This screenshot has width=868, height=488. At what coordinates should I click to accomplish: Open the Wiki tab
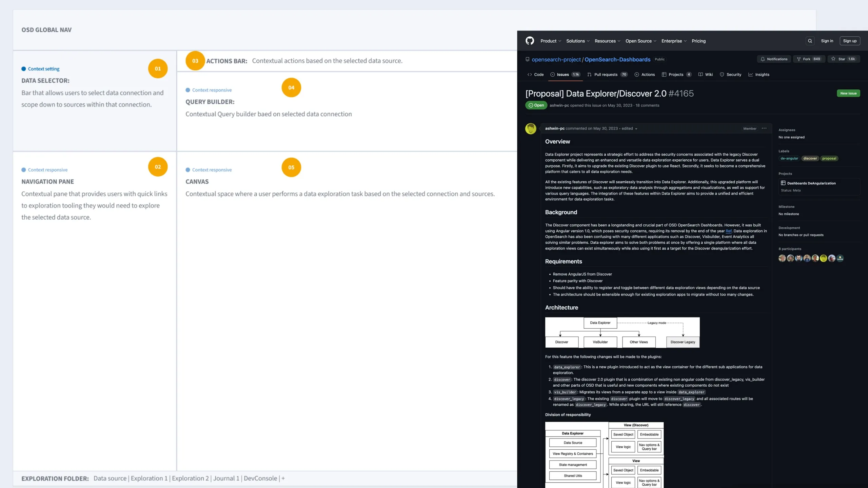[705, 75]
